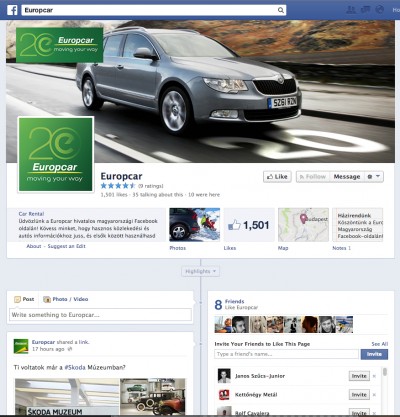Dismiss Janos Szűcs-Junior suggestion
400x417 pixels.
[374, 376]
